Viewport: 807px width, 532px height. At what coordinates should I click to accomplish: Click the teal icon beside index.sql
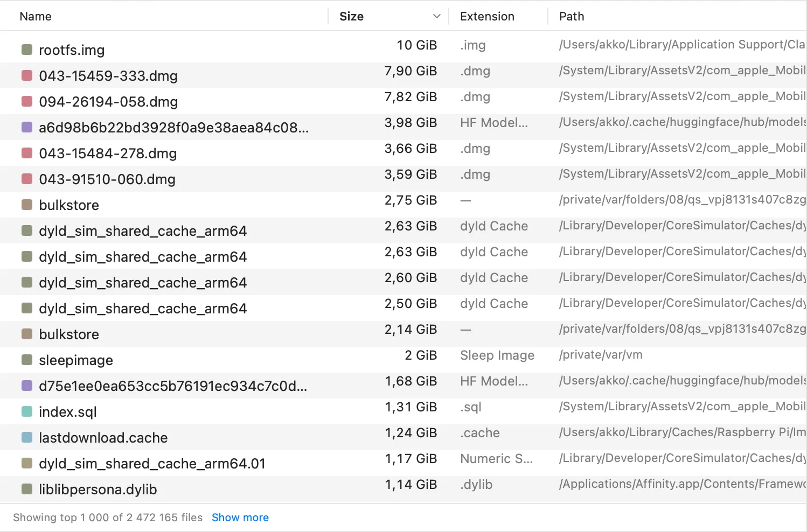pos(27,411)
